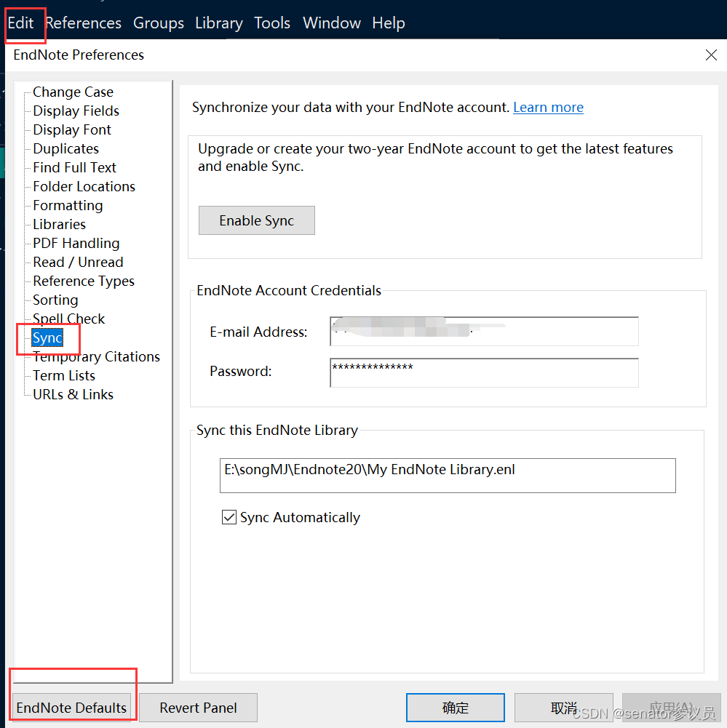Open the Edit menu
Screen dimensions: 727x728
pos(20,23)
